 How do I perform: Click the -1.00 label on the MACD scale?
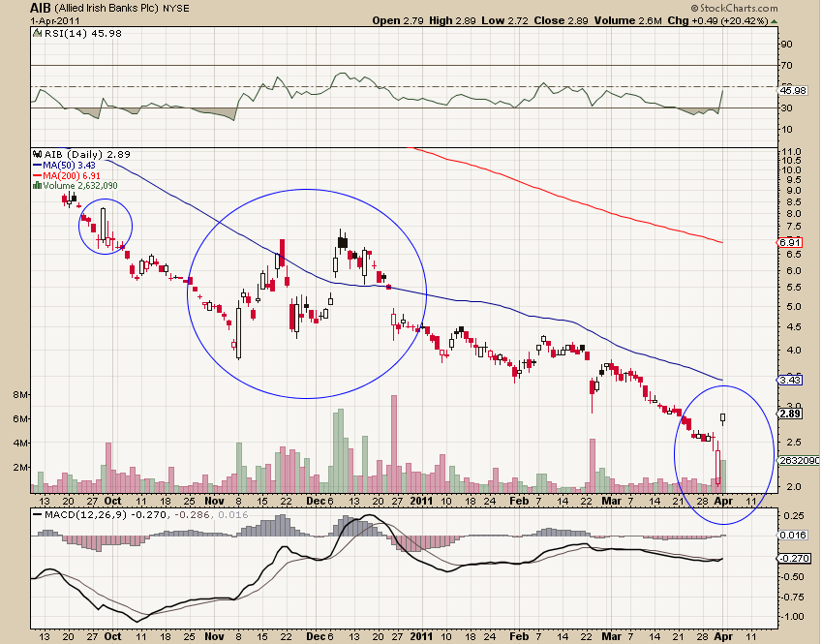[793, 617]
